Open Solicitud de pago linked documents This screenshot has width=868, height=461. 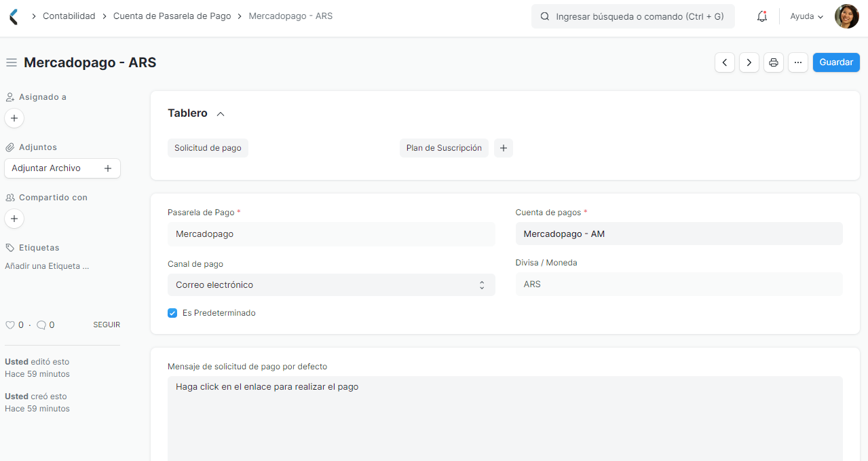coord(208,148)
